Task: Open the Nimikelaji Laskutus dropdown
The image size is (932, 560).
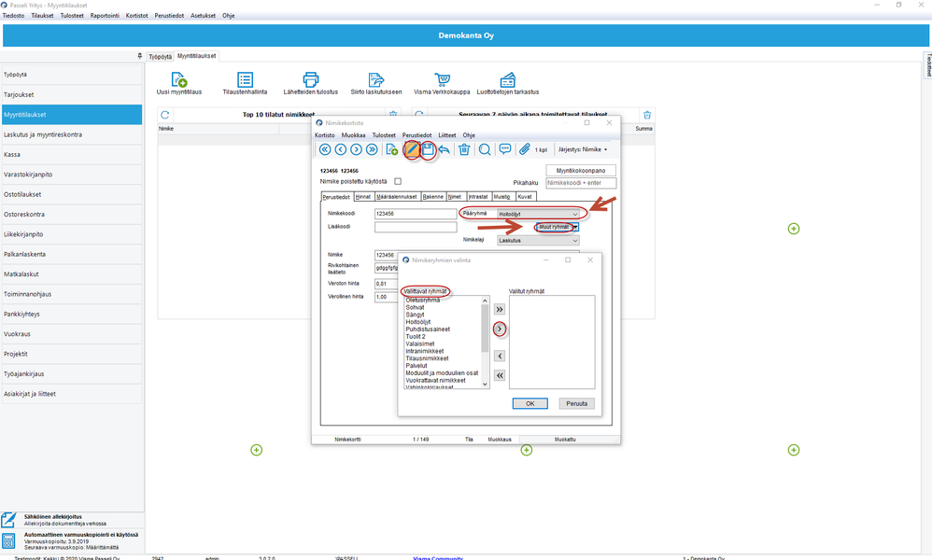Action: tap(539, 241)
